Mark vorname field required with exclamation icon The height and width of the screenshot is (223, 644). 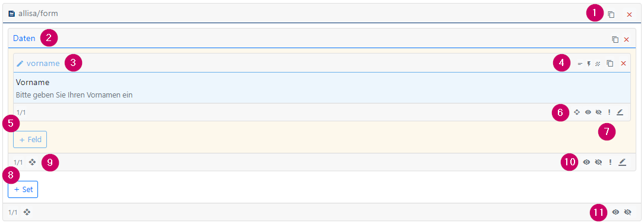tap(609, 112)
